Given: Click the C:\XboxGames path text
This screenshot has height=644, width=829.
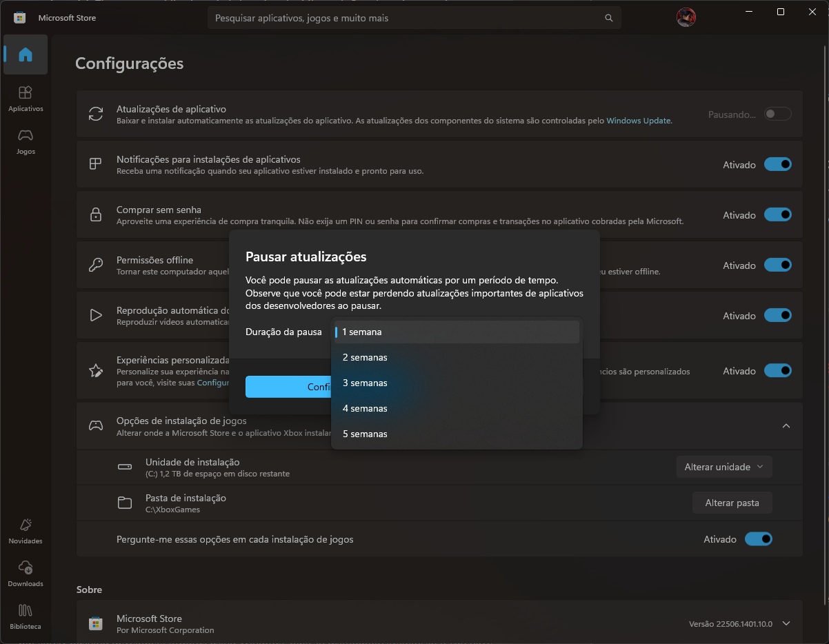Looking at the screenshot, I should [172, 510].
